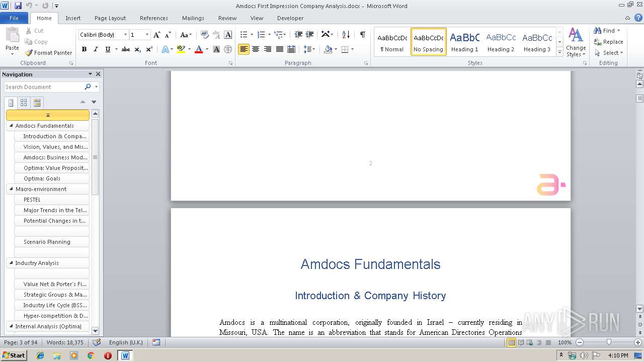The width and height of the screenshot is (644, 362).
Task: Switch to the References tab
Action: [154, 18]
